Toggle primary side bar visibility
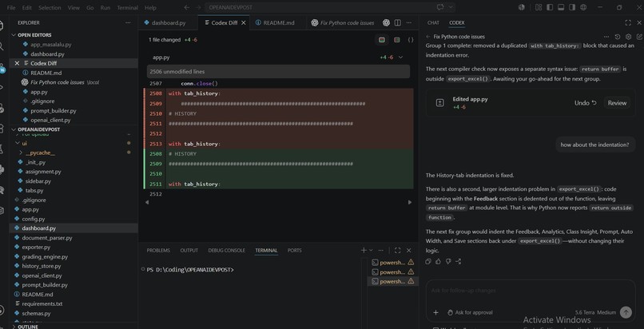Image resolution: width=644 pixels, height=329 pixels. [x=550, y=7]
